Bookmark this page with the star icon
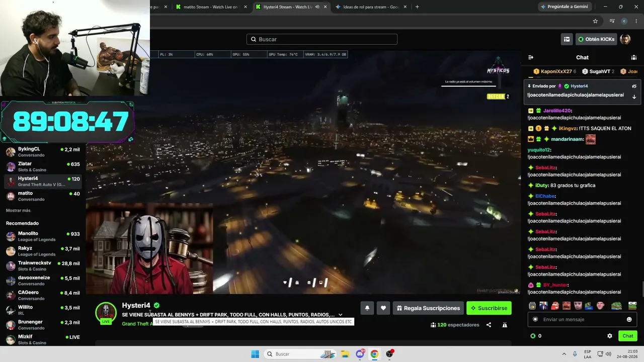Image resolution: width=644 pixels, height=362 pixels. coord(595,21)
